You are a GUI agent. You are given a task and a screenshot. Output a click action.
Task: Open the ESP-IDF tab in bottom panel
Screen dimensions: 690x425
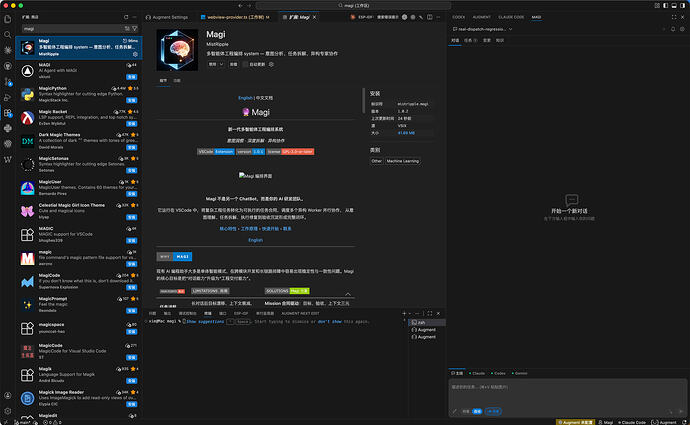[x=241, y=313]
